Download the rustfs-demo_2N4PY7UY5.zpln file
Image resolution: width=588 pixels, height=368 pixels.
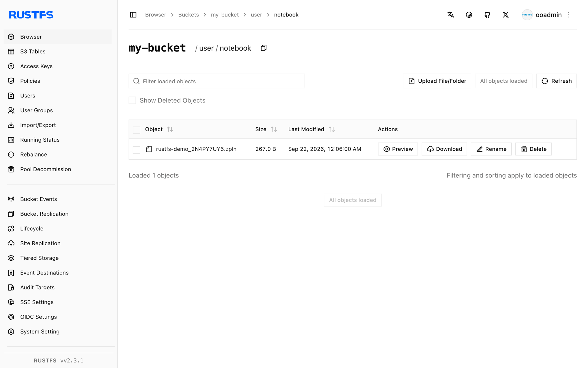[444, 149]
